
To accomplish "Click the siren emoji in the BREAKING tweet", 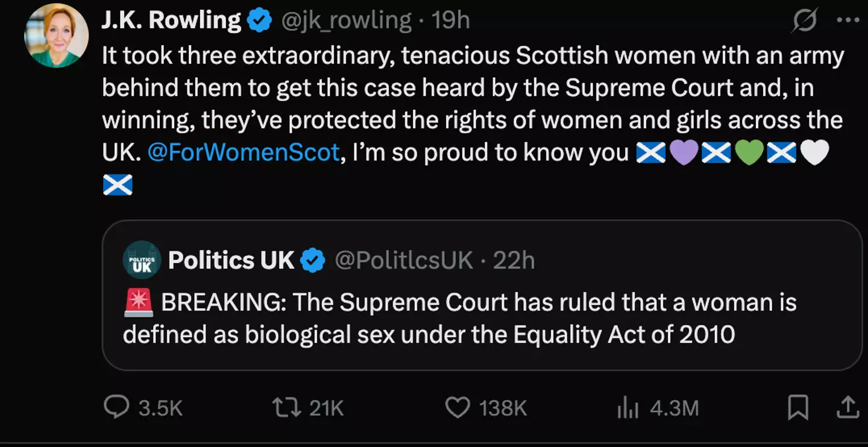I will 138,302.
